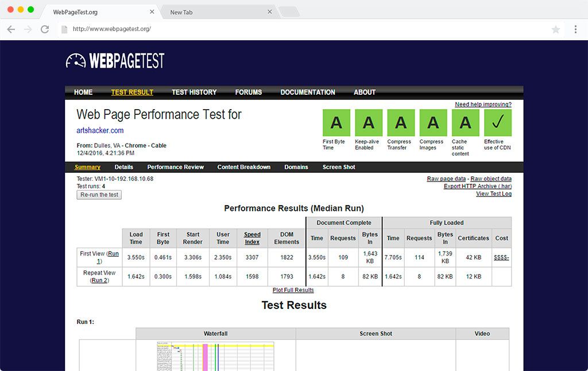Click the Waterfall column header
This screenshot has width=588, height=371.
click(x=216, y=334)
